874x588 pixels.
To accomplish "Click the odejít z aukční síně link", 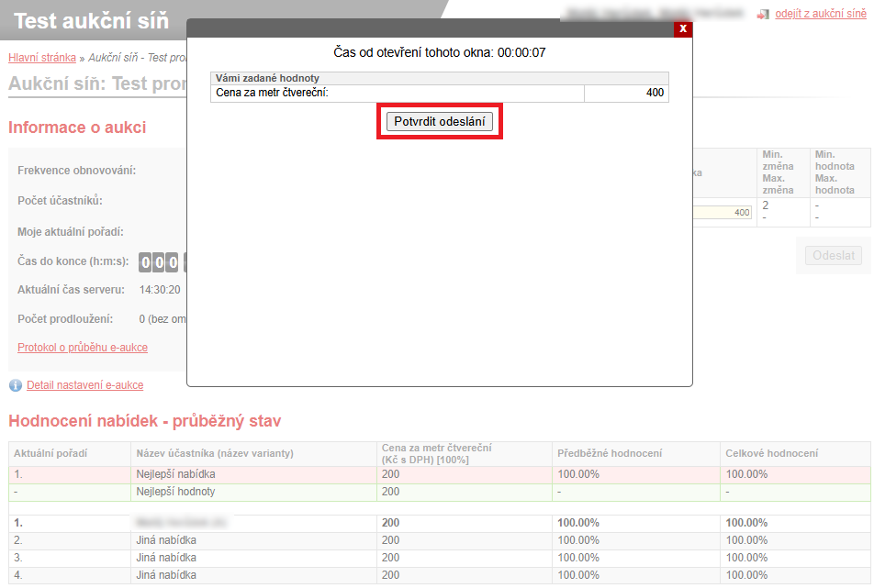I will tap(820, 14).
